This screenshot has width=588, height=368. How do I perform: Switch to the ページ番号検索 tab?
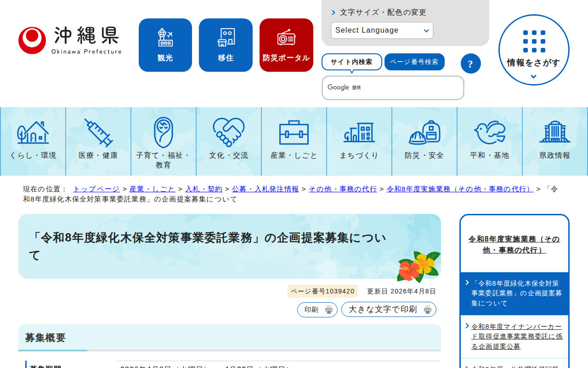414,62
